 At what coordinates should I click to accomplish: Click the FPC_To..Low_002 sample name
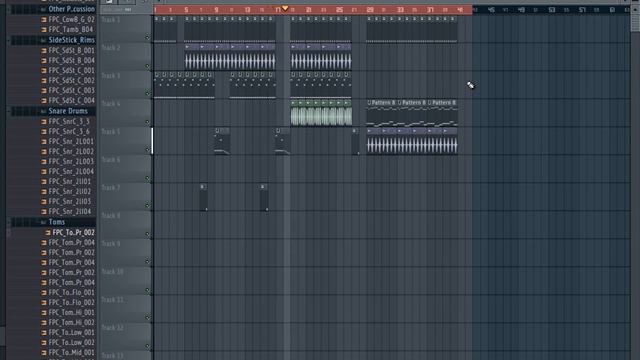click(71, 342)
